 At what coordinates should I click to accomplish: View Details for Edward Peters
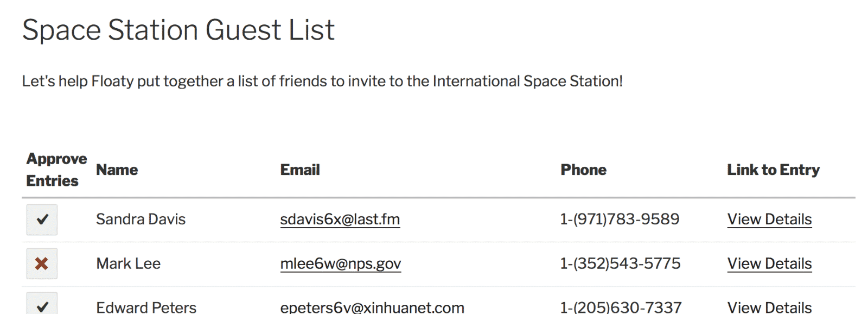(x=769, y=307)
